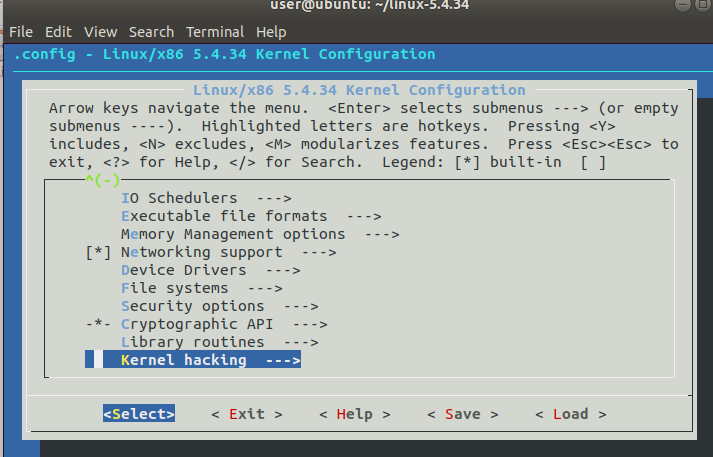Toggle the Networking support checkbox
Image resolution: width=713 pixels, height=457 pixels.
coord(98,252)
